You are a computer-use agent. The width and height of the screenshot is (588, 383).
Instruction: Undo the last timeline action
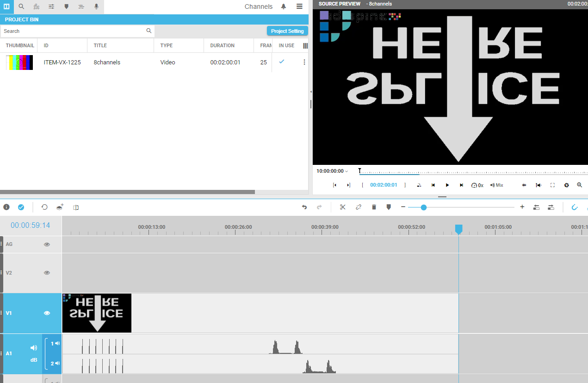304,207
